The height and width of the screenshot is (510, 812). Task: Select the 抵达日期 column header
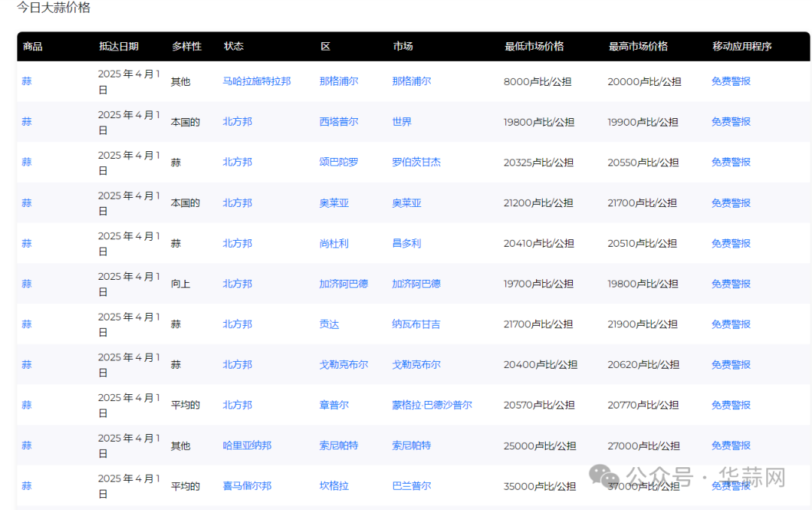coord(119,47)
